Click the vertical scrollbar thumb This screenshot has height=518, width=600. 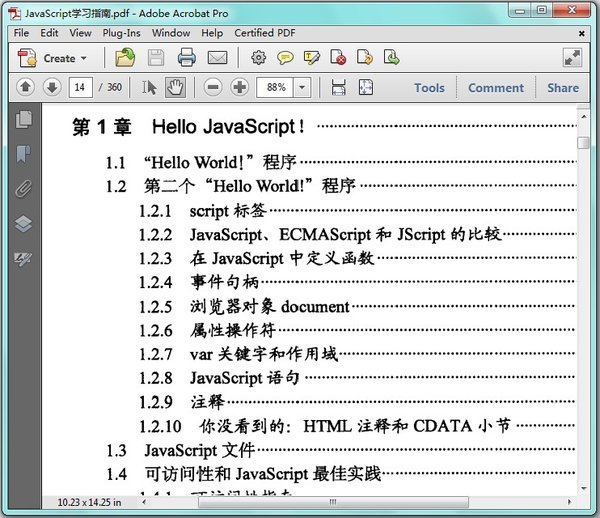pos(583,143)
